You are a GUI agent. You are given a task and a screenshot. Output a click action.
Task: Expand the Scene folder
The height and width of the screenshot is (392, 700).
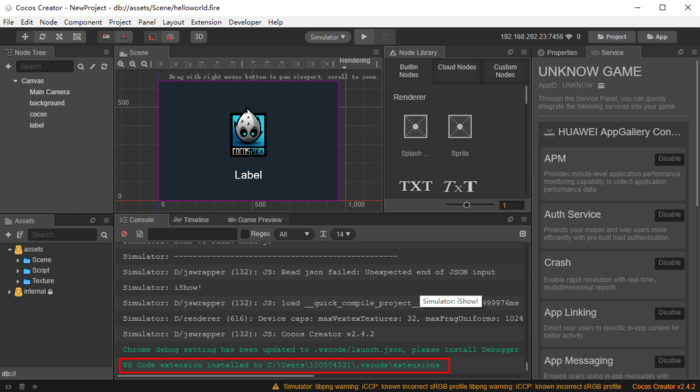click(18, 260)
